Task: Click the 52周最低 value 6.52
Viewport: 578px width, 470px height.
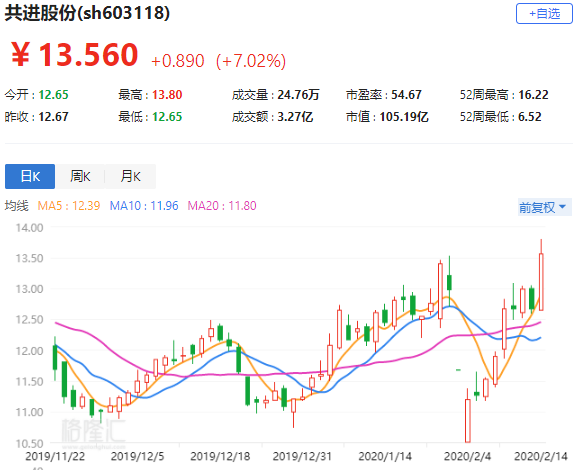Action: 530,117
